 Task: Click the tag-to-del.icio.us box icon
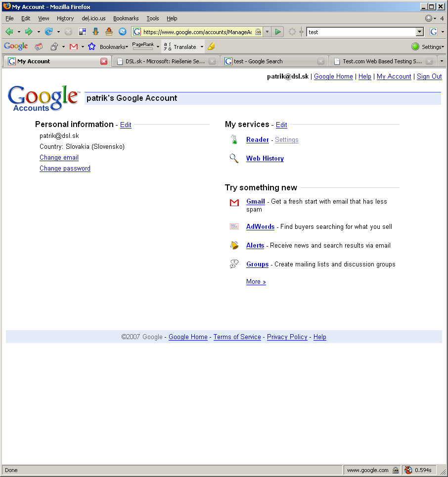click(x=109, y=31)
